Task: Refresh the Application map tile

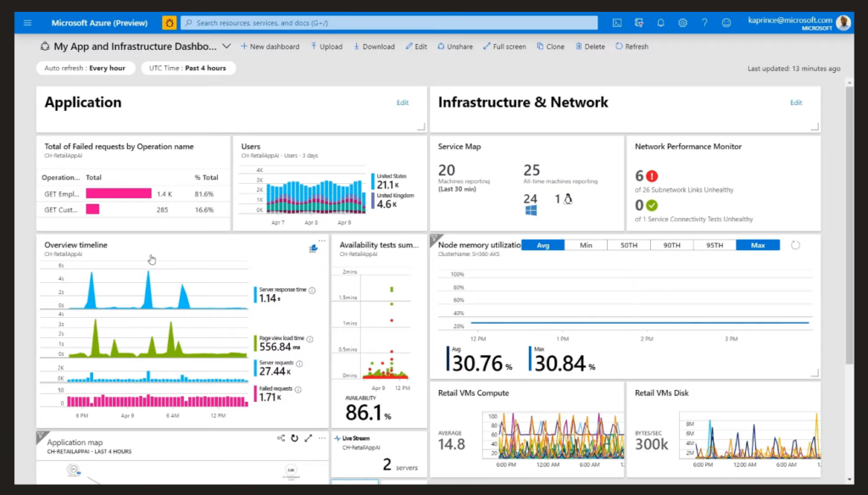Action: coord(294,438)
